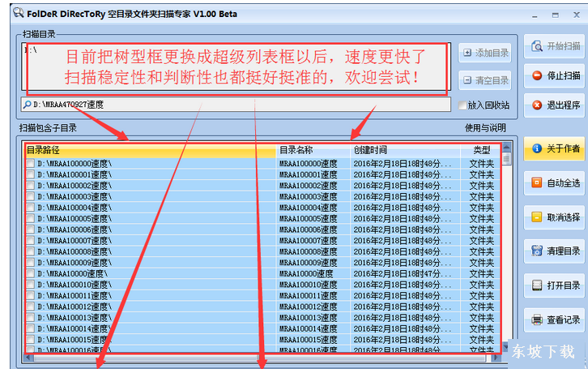This screenshot has height=369, width=588.
Task: Click the vertical scrollbar thumb
Action: tap(507, 158)
